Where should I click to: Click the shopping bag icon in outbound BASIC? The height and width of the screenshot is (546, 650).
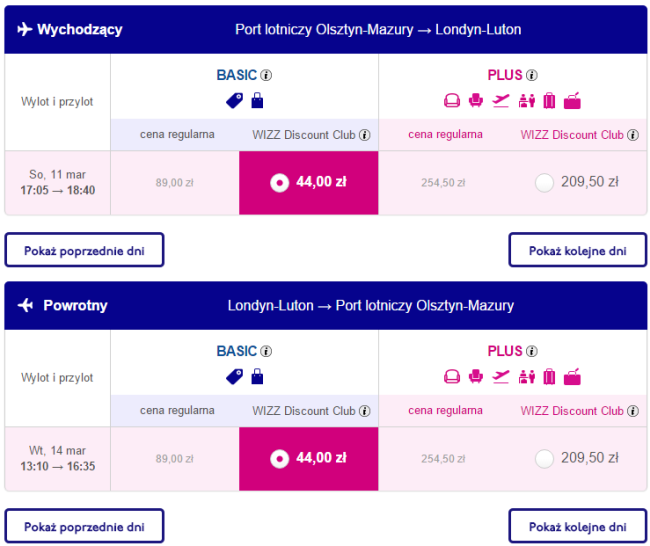pos(257,100)
